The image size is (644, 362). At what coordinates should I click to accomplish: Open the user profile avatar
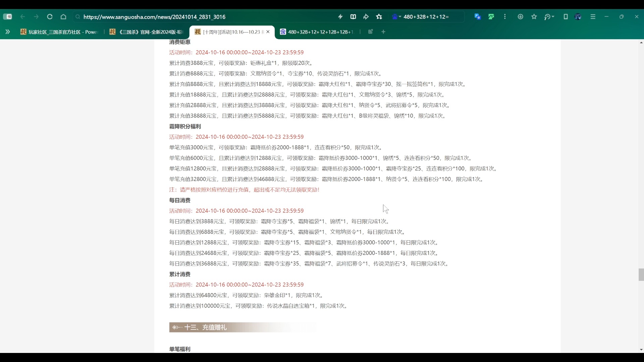pyautogui.click(x=578, y=17)
